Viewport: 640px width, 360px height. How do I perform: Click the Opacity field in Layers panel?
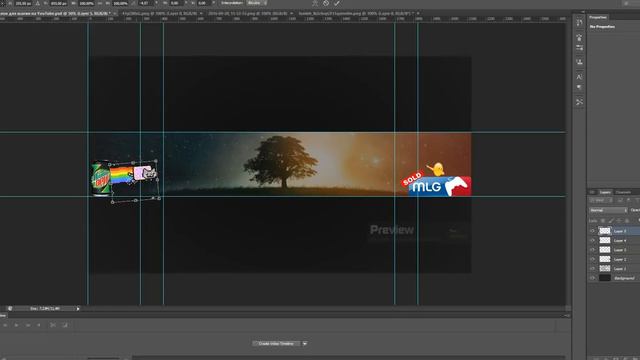636,210
